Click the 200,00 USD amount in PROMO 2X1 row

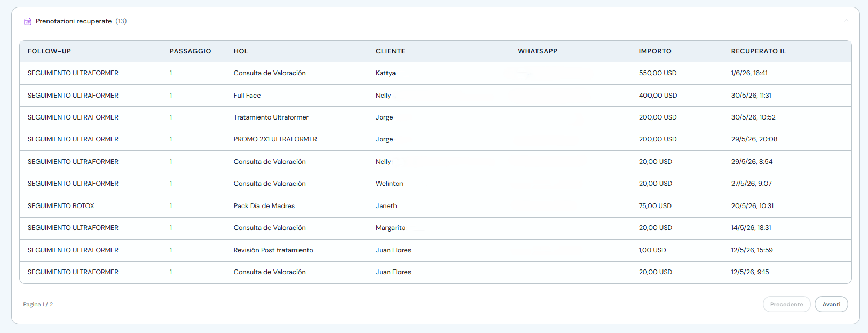(x=658, y=139)
